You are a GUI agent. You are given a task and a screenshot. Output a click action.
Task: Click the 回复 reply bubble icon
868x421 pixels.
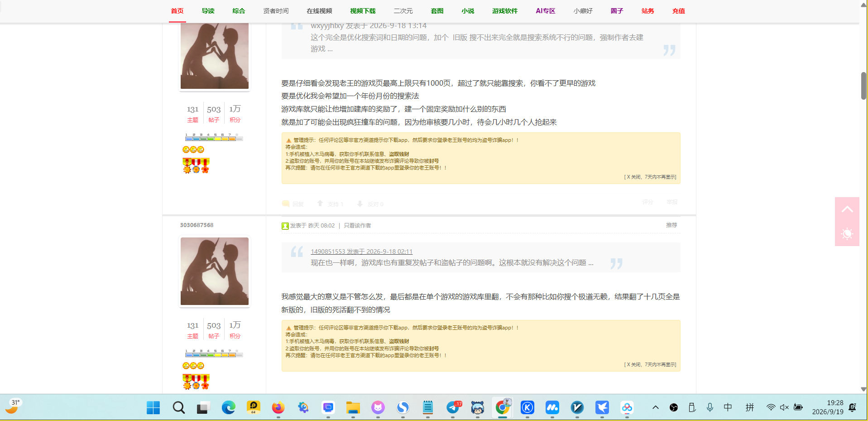[x=286, y=203]
